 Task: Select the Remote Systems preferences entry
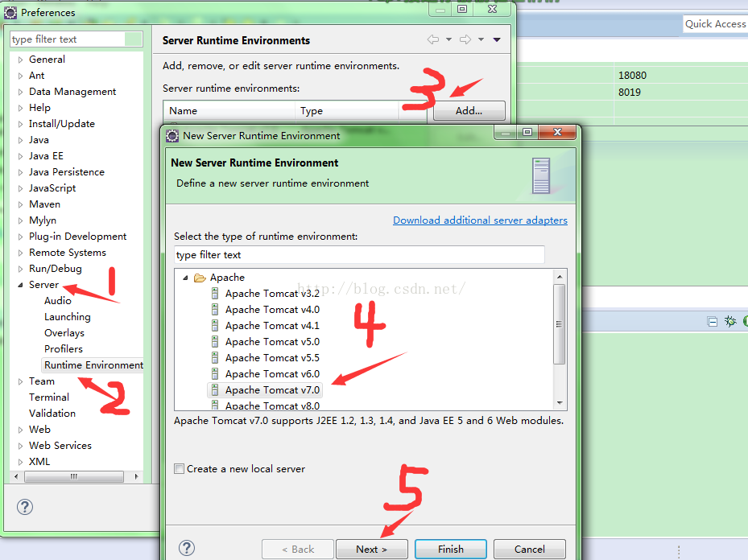click(x=68, y=253)
